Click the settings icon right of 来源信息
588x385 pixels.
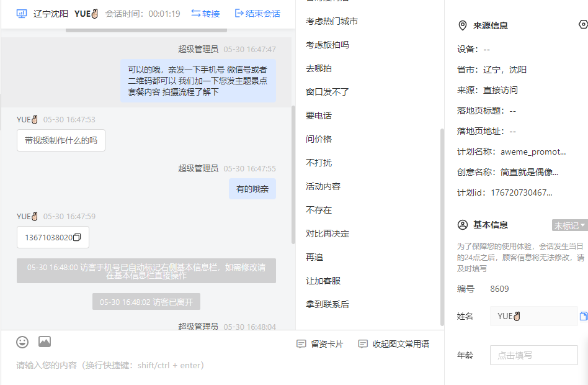[x=583, y=24]
